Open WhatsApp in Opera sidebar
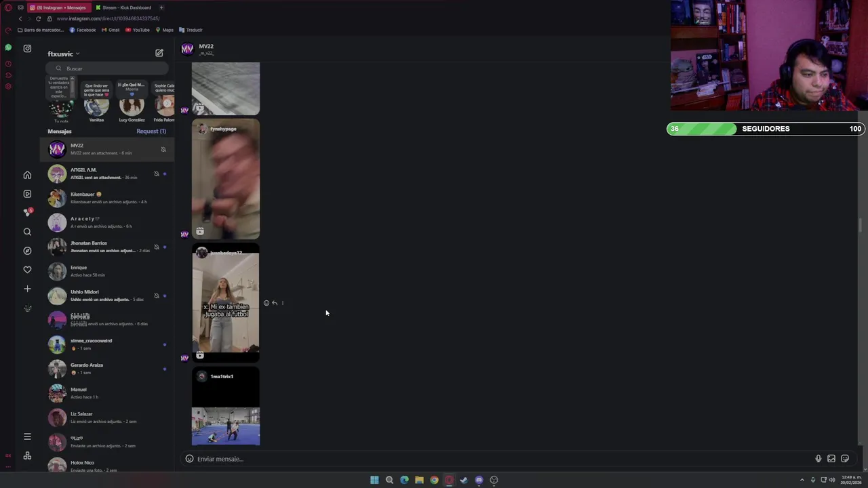Screen dimensions: 868x488 point(8,47)
